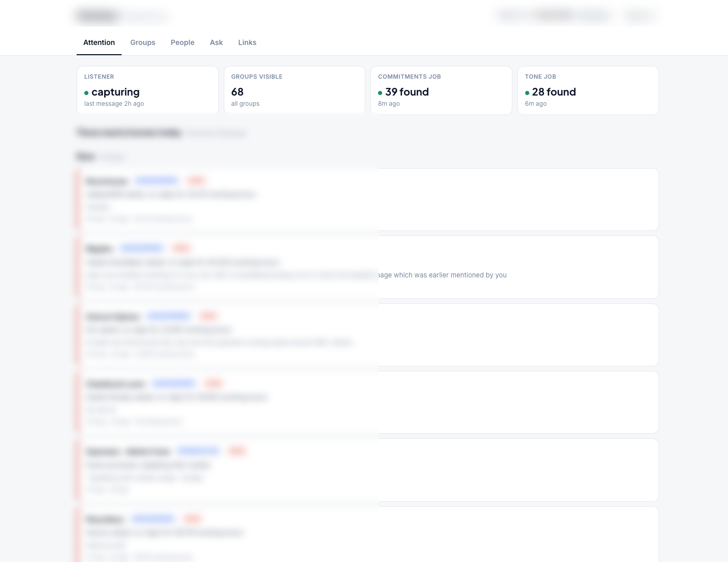Open the Attention tab
728x562 pixels.
(99, 42)
